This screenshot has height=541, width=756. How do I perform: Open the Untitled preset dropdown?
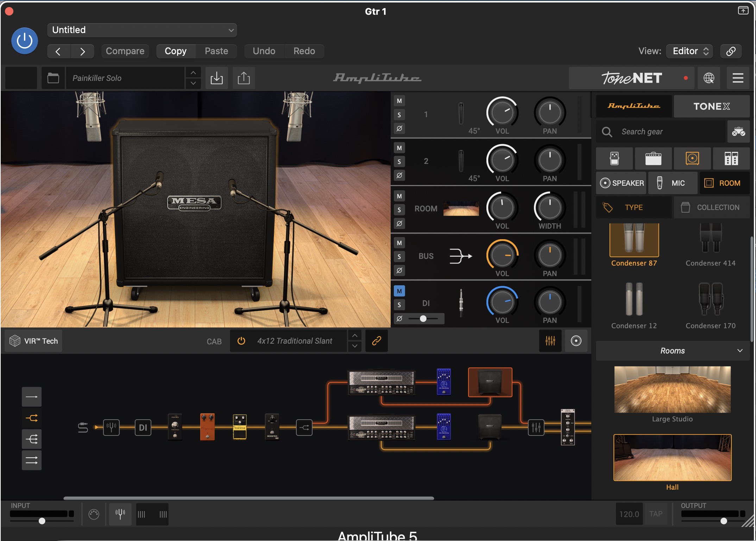[142, 30]
